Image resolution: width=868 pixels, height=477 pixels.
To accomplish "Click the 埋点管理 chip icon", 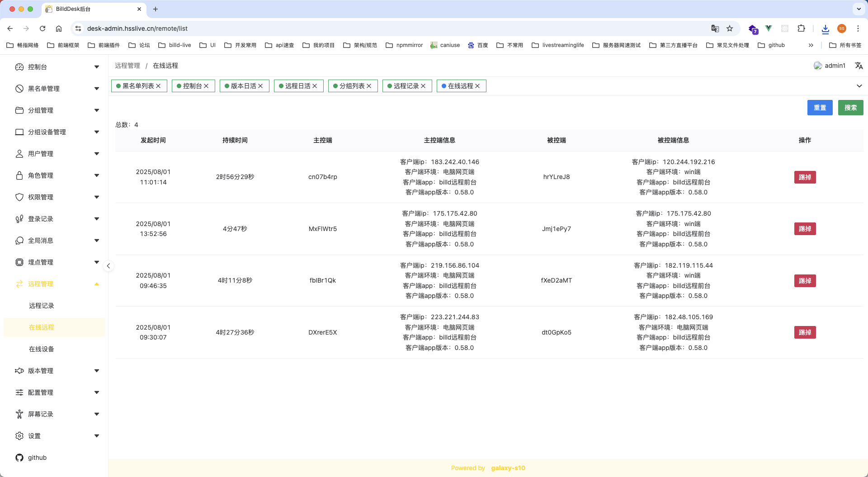I will (x=19, y=262).
